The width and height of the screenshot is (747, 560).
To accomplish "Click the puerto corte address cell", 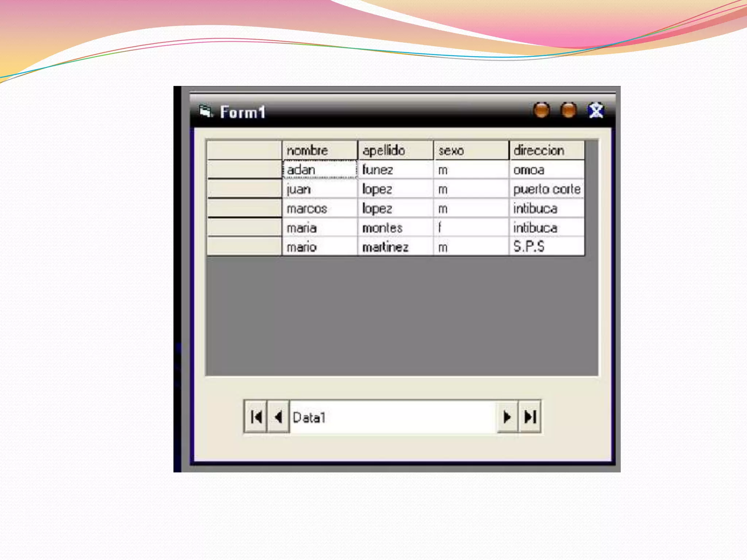I will pos(546,189).
